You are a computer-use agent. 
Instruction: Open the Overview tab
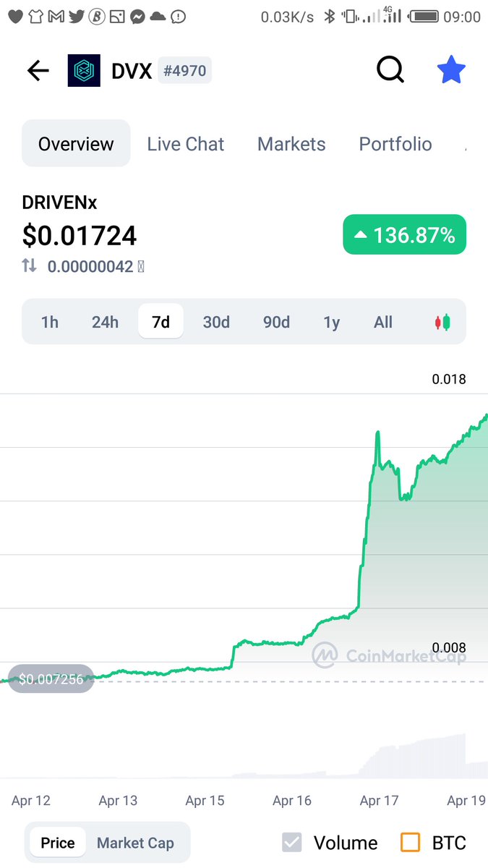pos(76,144)
